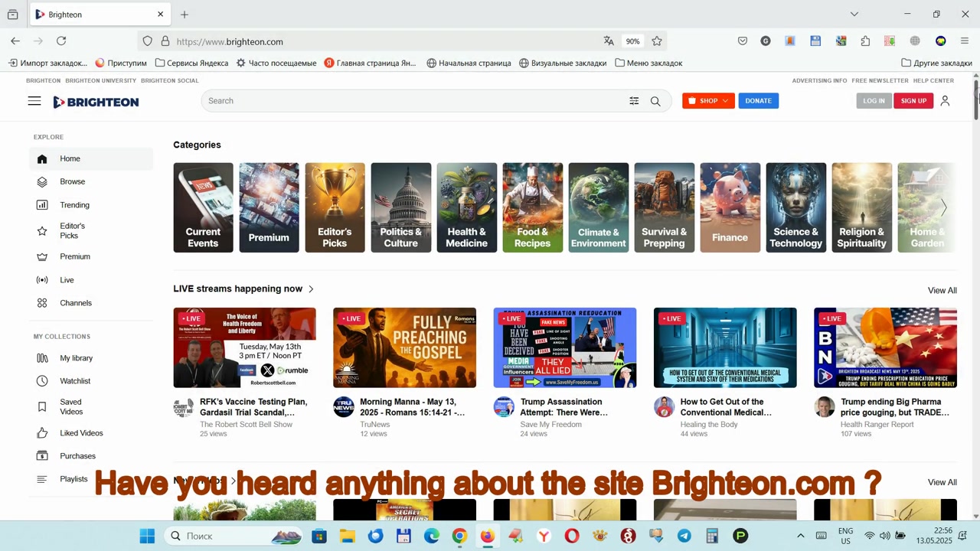Open the Channels menu item

tap(76, 303)
